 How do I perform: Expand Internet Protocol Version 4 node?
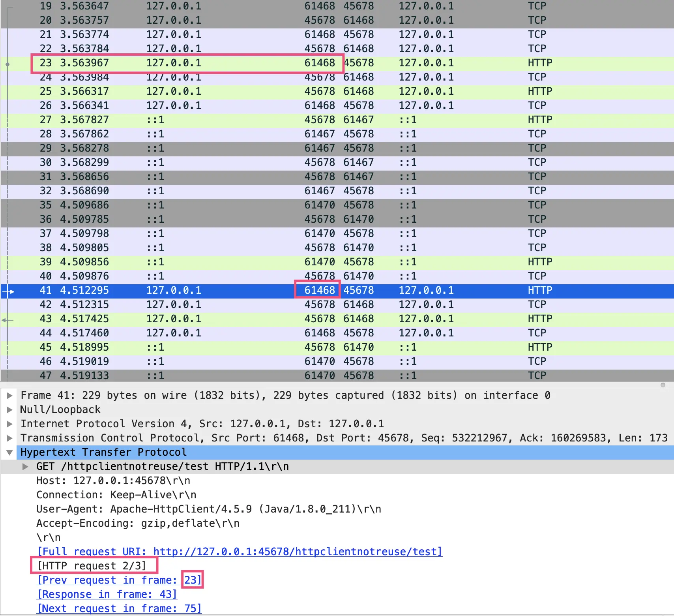tap(9, 424)
